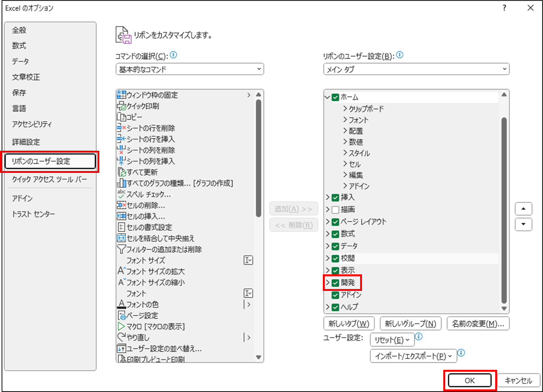Click the シートの列を挿入 icon
Image resolution: width=543 pixels, height=392 pixels.
pyautogui.click(x=121, y=161)
